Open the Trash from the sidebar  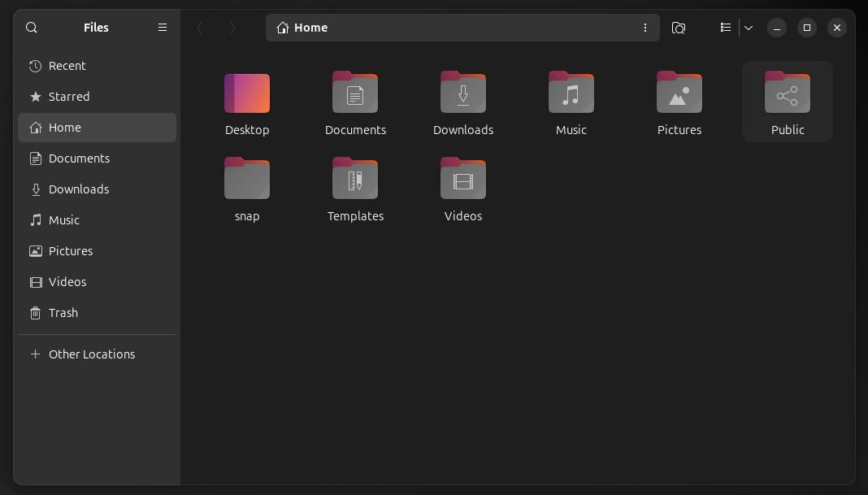tap(63, 313)
